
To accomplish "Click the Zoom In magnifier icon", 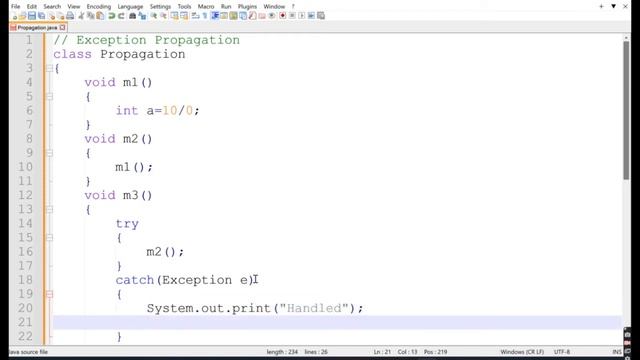I will [x=154, y=16].
